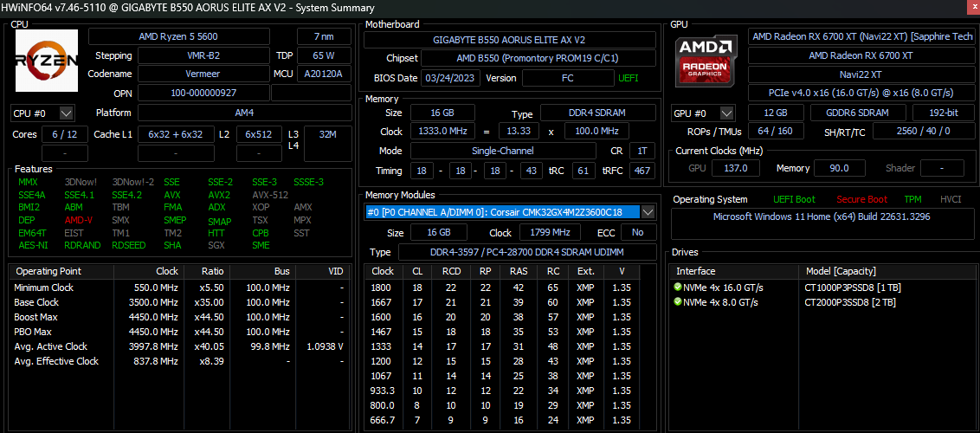The image size is (980, 433).
Task: Select the Boost Max row
Action: (x=179, y=317)
